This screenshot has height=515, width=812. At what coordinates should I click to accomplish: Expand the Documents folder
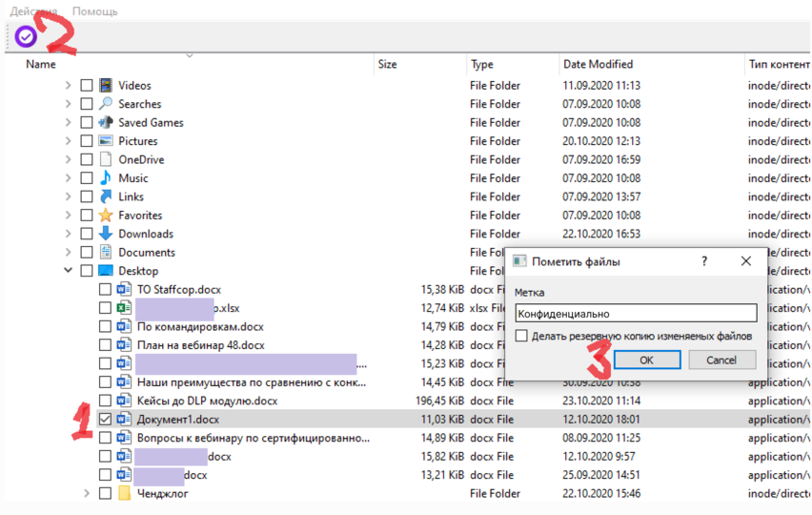[x=68, y=253]
